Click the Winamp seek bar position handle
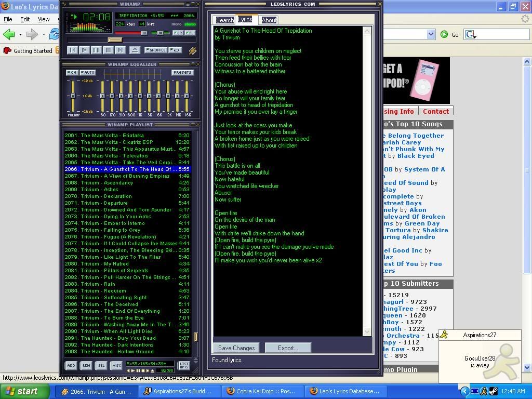532x399 pixels. coord(115,40)
